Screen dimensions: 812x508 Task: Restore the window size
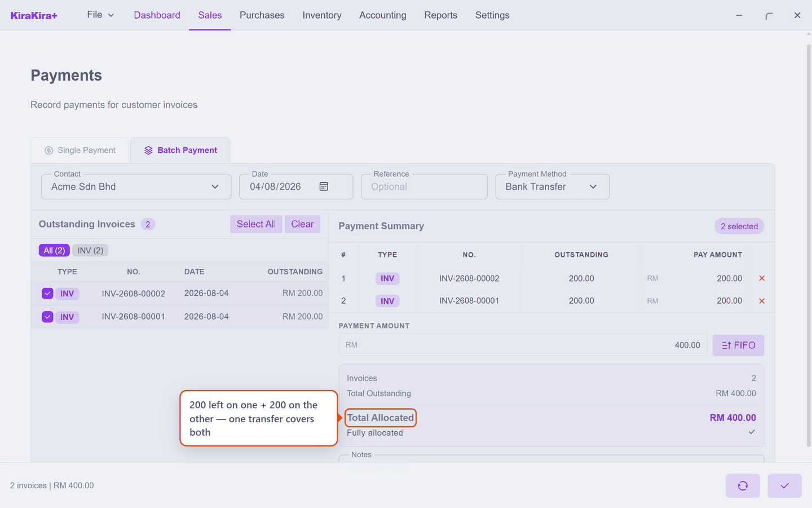769,15
